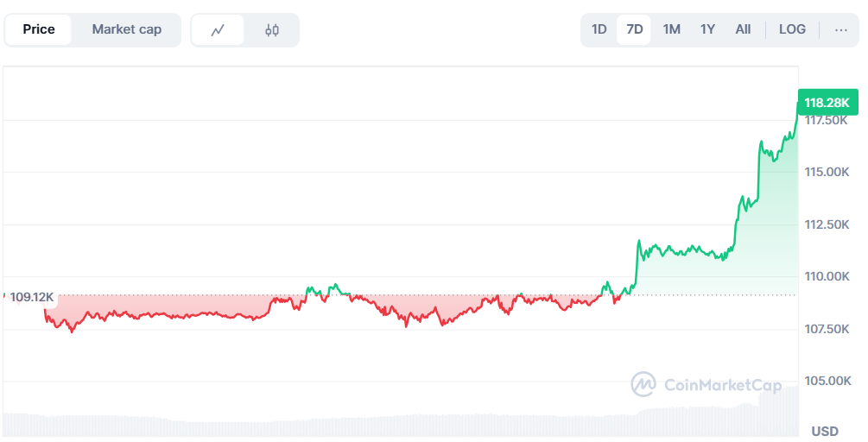868x442 pixels.
Task: Click the 118.28K current price tag
Action: point(827,103)
